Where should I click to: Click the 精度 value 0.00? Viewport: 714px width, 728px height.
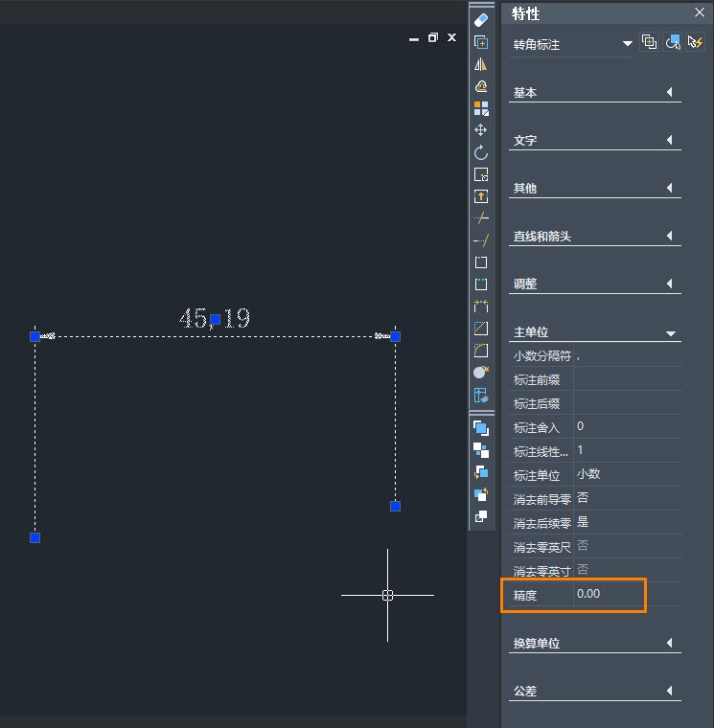click(x=588, y=594)
